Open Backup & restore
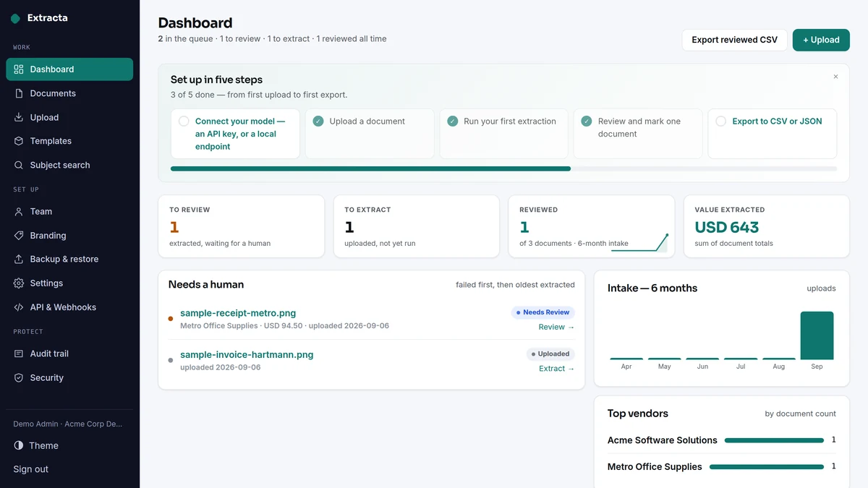Screen dimensions: 868x488 pos(69,259)
